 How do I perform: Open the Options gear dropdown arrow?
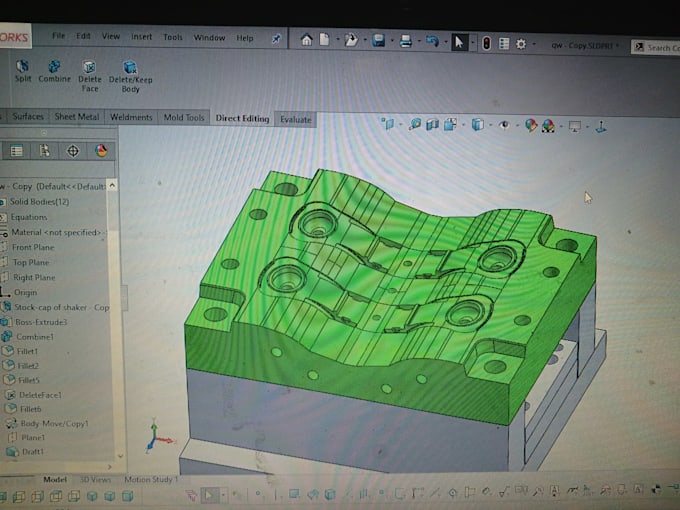pyautogui.click(x=534, y=44)
